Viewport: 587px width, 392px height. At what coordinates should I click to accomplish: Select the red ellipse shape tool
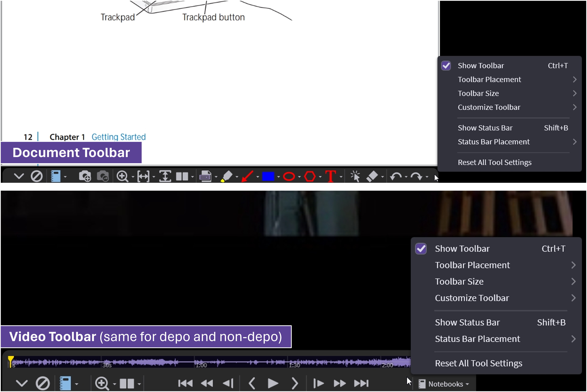(x=289, y=177)
